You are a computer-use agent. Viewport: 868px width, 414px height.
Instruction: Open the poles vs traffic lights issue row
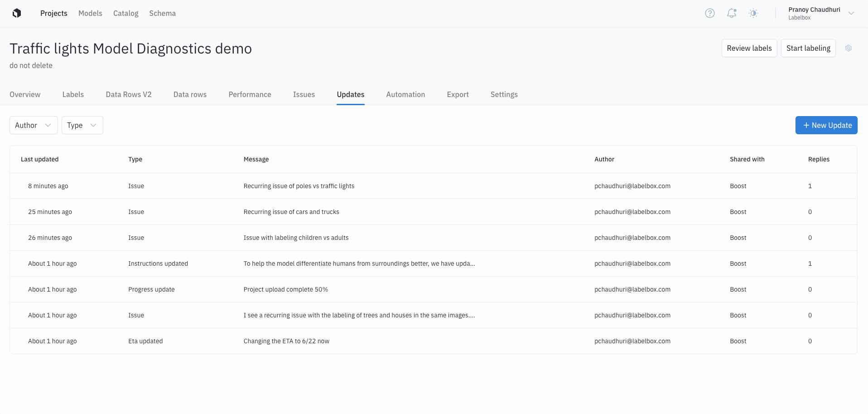coord(434,186)
